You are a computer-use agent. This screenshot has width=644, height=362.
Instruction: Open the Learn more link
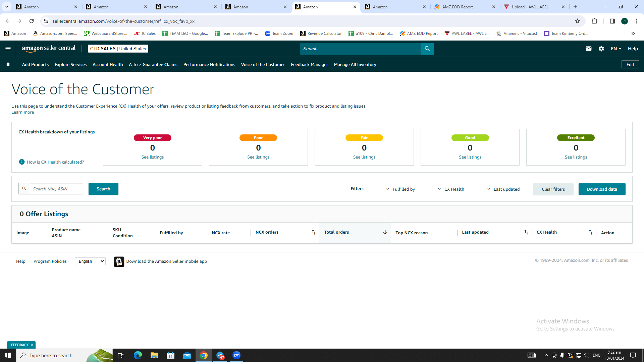click(22, 112)
